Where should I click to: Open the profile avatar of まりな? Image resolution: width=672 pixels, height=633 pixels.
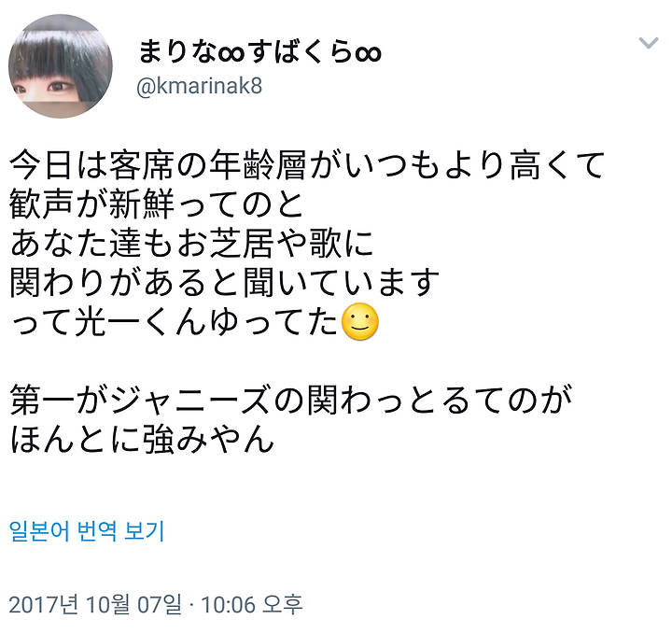pyautogui.click(x=61, y=66)
